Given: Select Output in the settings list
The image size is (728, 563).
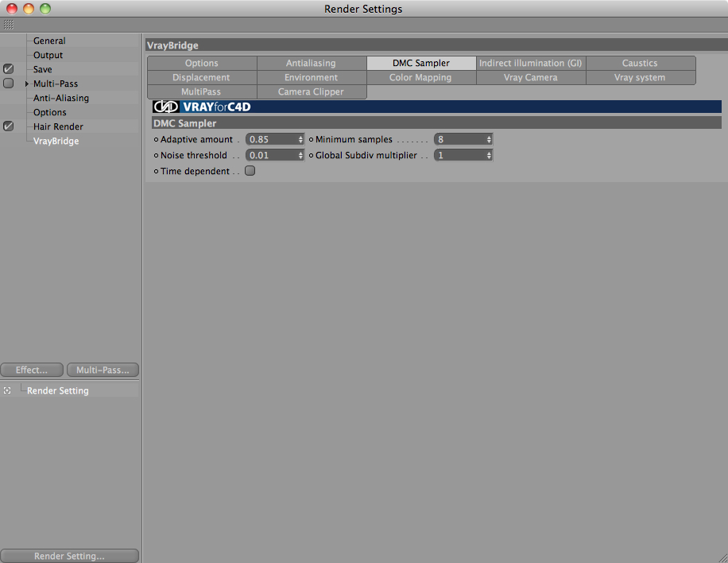Looking at the screenshot, I should pyautogui.click(x=48, y=55).
